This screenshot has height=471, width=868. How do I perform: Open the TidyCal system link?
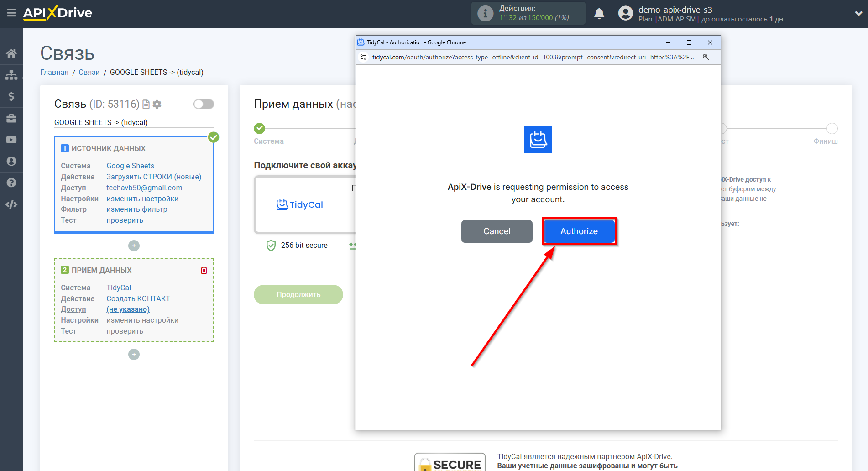pyautogui.click(x=119, y=288)
